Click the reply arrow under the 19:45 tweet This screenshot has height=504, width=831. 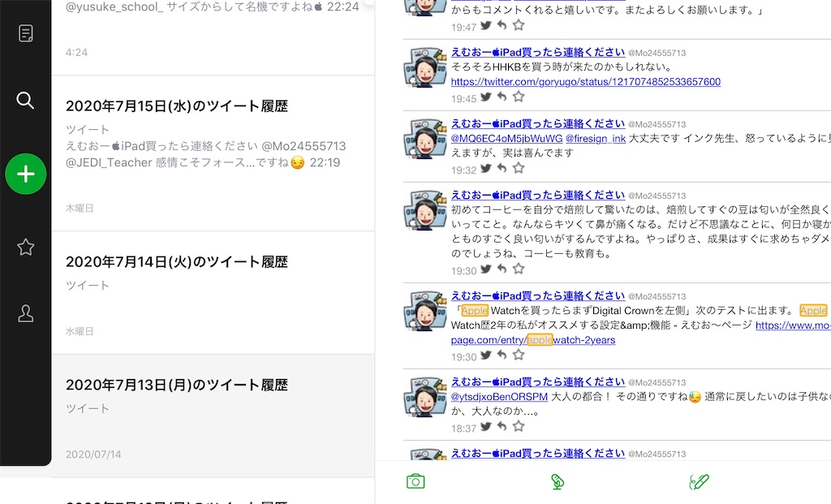501,97
